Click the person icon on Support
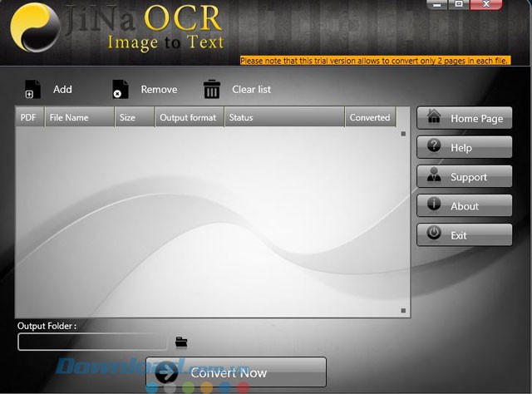This screenshot has width=532, height=394. point(434,175)
